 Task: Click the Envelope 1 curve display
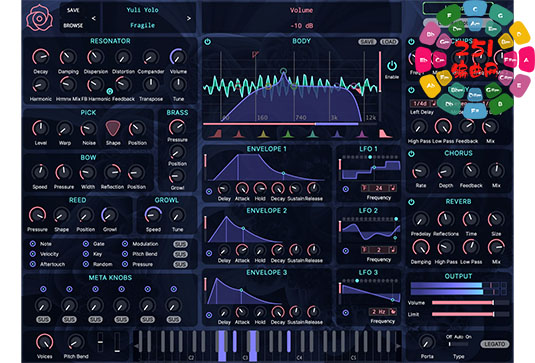(266, 167)
